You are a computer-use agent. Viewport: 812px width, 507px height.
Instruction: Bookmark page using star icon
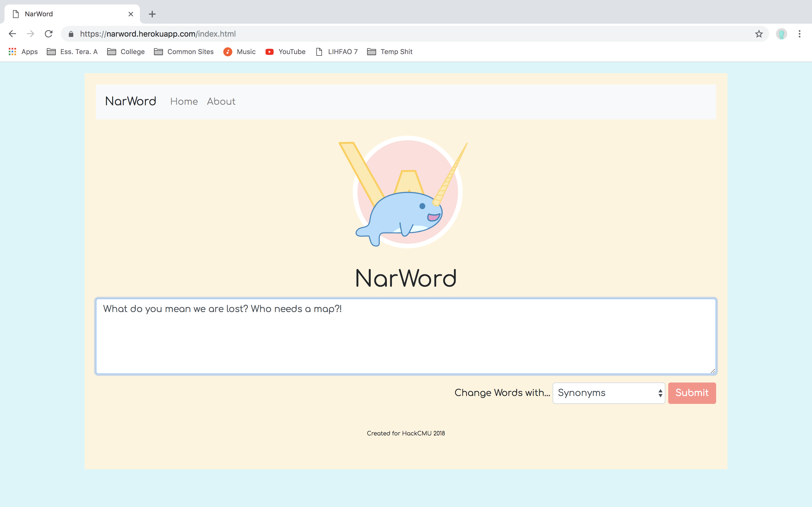point(759,34)
